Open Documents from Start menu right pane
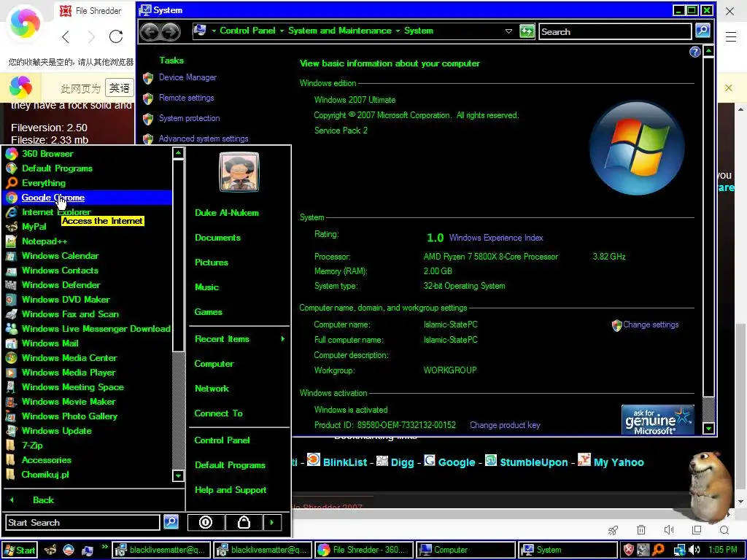The width and height of the screenshot is (747, 560). click(x=217, y=238)
